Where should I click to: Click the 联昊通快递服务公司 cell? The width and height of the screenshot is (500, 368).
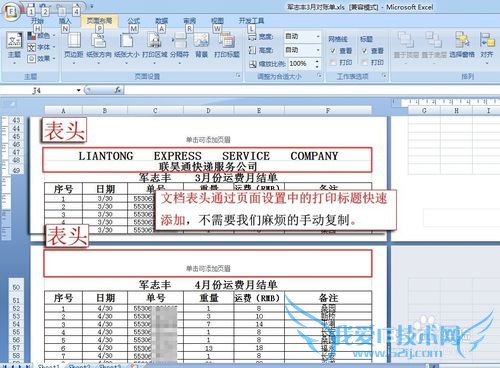[x=208, y=166]
